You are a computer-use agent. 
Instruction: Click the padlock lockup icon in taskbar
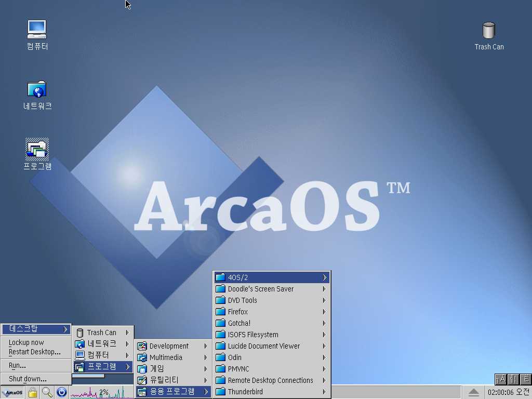point(33,392)
